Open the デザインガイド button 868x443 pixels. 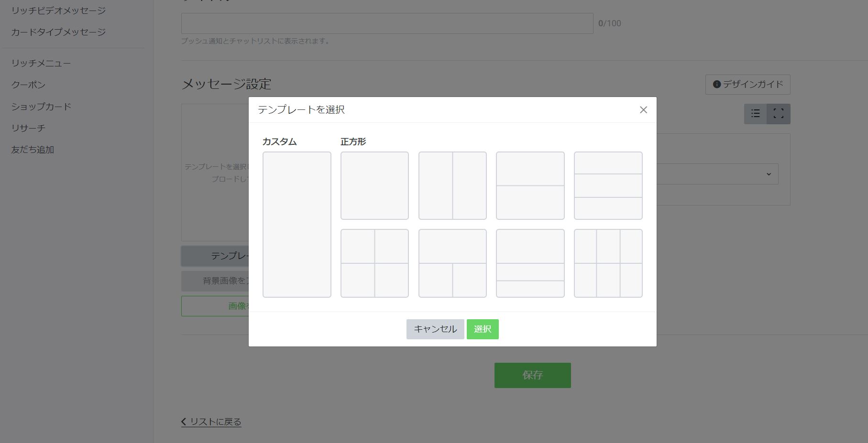(x=747, y=85)
